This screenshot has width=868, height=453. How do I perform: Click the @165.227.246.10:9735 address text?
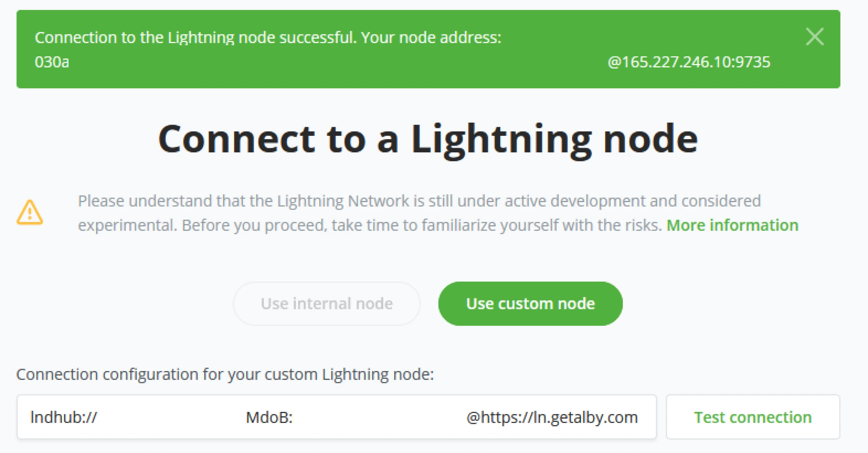[x=689, y=62]
